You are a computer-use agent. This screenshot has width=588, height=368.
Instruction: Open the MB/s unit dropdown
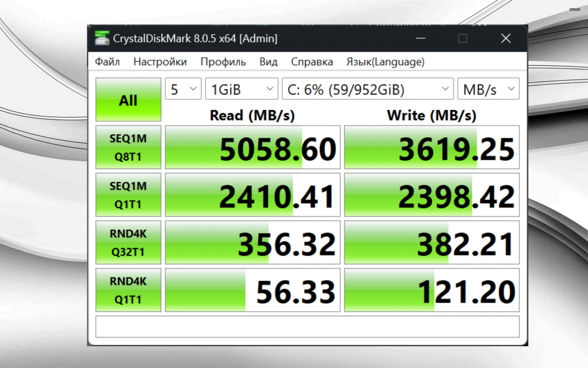489,89
